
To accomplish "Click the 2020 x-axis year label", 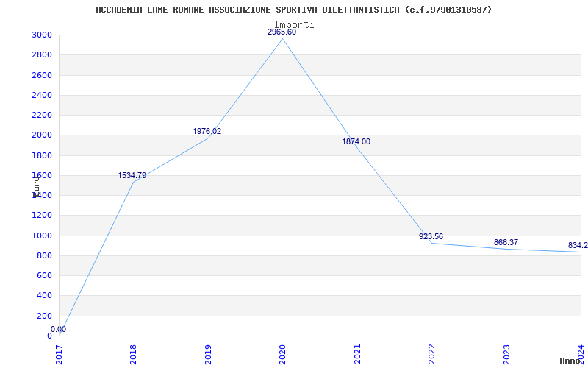I will [282, 354].
